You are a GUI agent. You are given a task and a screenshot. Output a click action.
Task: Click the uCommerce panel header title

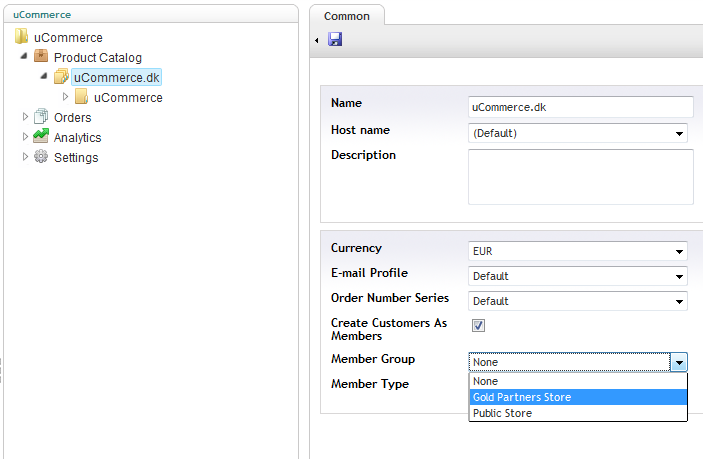click(42, 15)
